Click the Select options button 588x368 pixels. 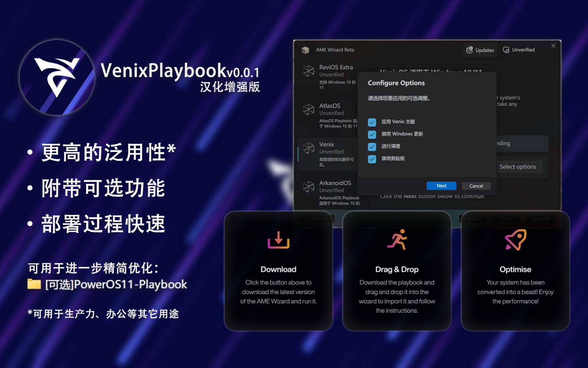coord(518,167)
